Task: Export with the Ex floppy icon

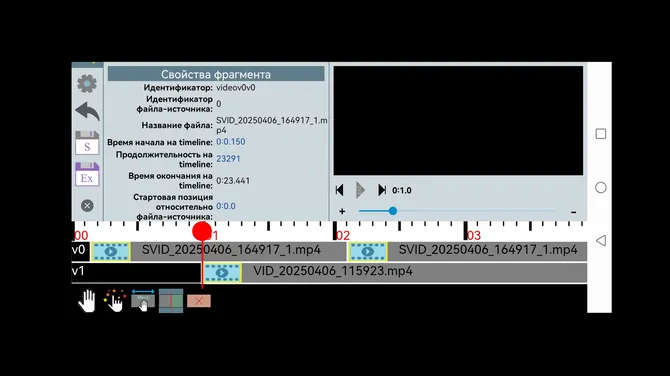Action: tap(87, 174)
